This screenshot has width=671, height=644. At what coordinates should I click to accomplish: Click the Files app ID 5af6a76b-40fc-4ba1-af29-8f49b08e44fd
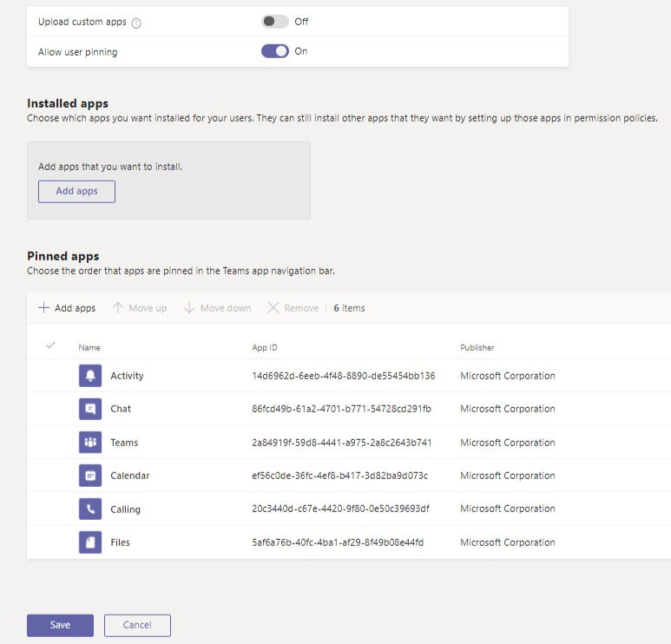tap(338, 542)
